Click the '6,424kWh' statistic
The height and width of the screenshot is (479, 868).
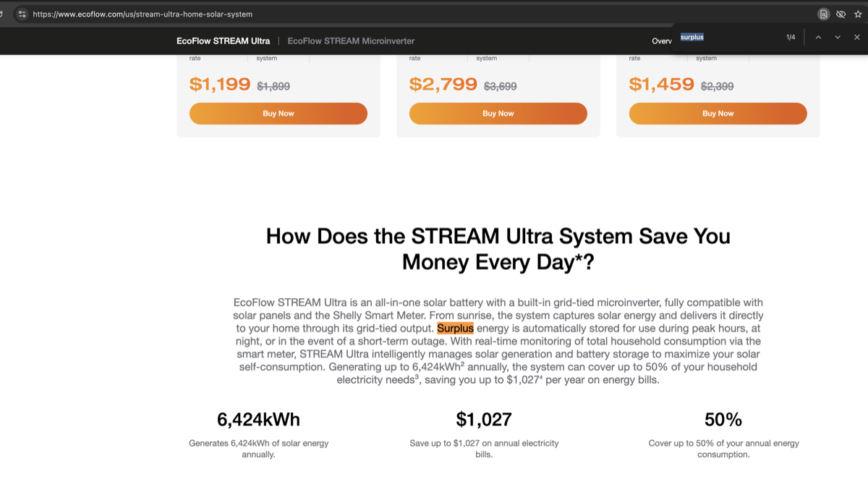[x=258, y=420]
